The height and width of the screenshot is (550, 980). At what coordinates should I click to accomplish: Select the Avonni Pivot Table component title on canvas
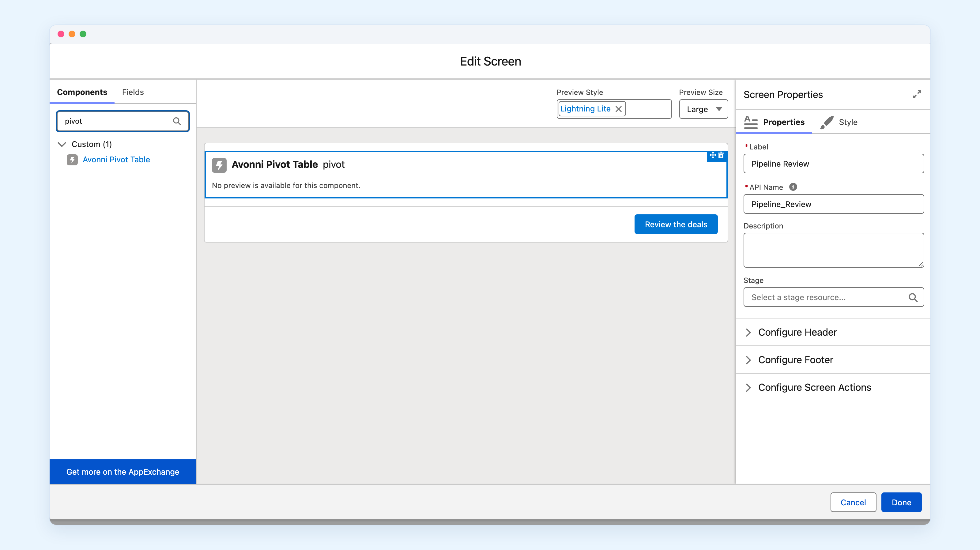(x=275, y=164)
